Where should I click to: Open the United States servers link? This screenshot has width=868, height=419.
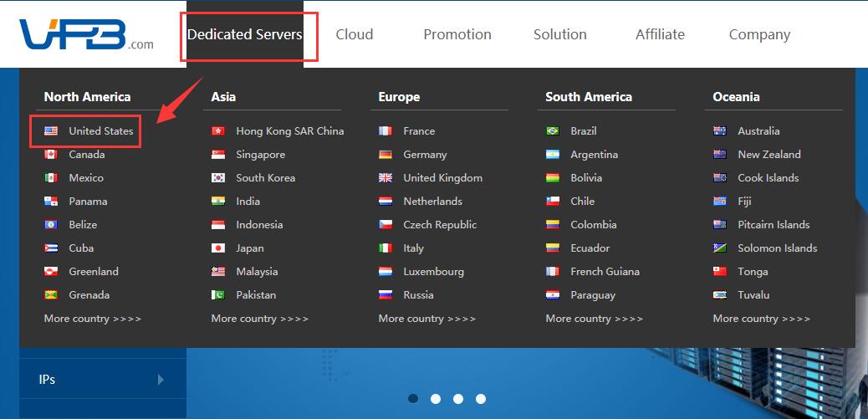[x=100, y=131]
